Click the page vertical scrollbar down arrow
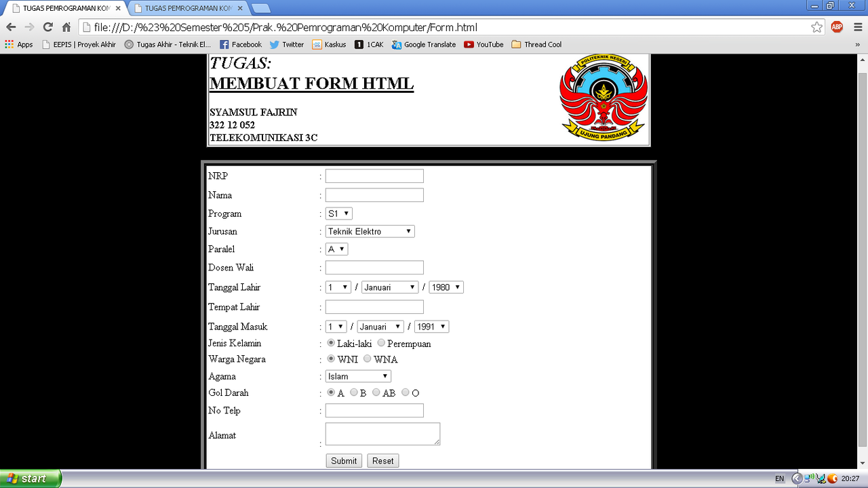This screenshot has height=488, width=868. pos(863,462)
